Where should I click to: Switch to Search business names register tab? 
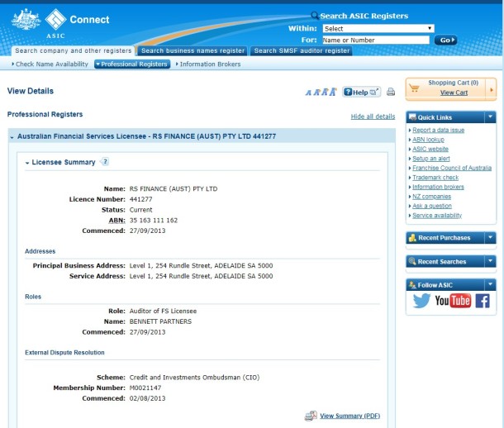pyautogui.click(x=193, y=50)
